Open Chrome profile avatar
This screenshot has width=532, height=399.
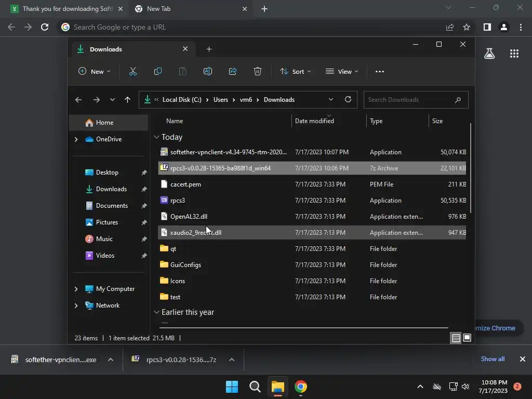(x=504, y=27)
